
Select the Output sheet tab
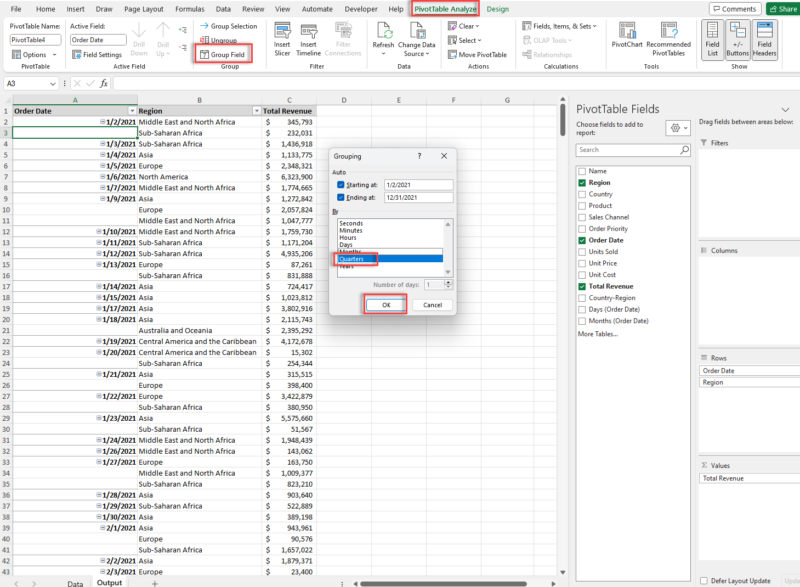(x=109, y=582)
